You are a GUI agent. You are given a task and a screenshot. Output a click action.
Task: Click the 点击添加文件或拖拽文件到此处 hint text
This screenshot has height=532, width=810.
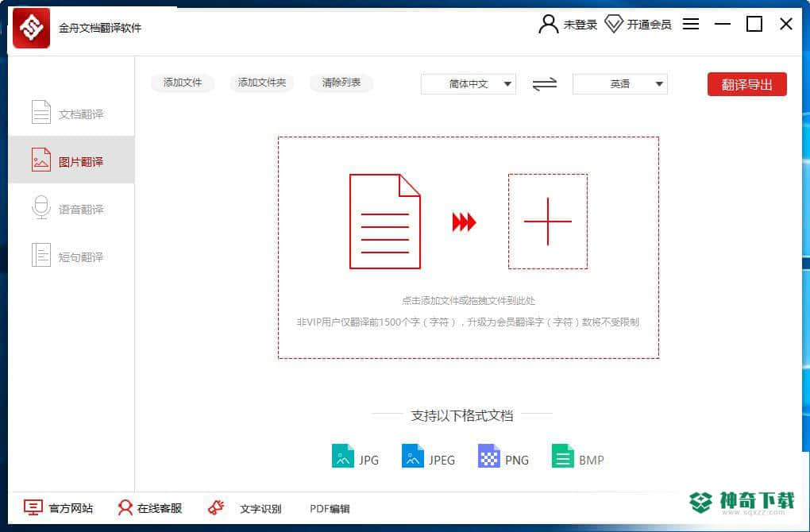pyautogui.click(x=468, y=301)
